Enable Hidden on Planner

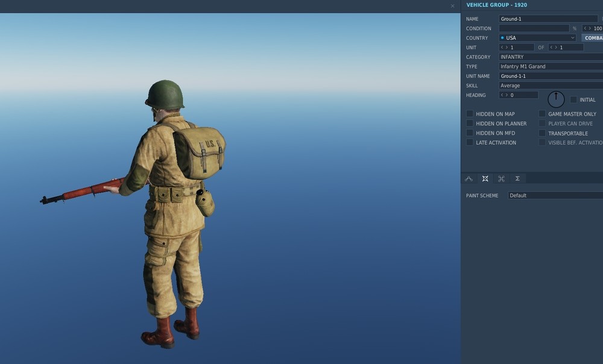click(x=470, y=124)
